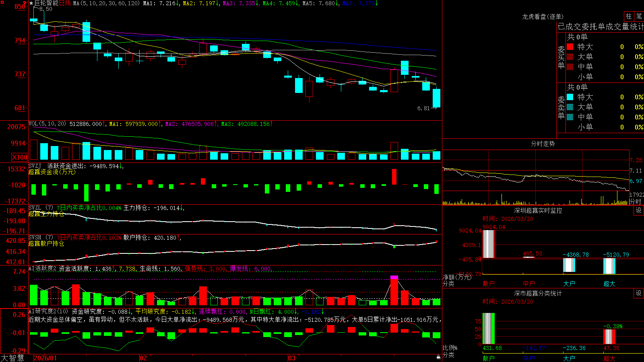Click the 深圳超赢实时监控 panel title
This screenshot has height=362, width=644.
point(538,210)
